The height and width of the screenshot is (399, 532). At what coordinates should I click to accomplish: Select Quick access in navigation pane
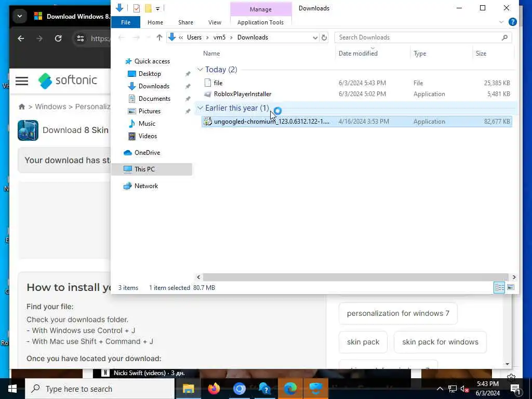pos(152,61)
